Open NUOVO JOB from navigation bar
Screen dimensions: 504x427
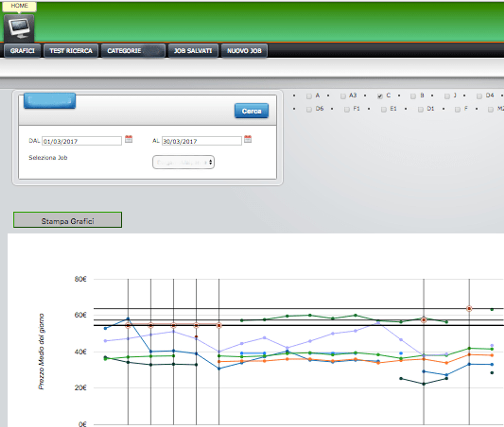coord(244,51)
